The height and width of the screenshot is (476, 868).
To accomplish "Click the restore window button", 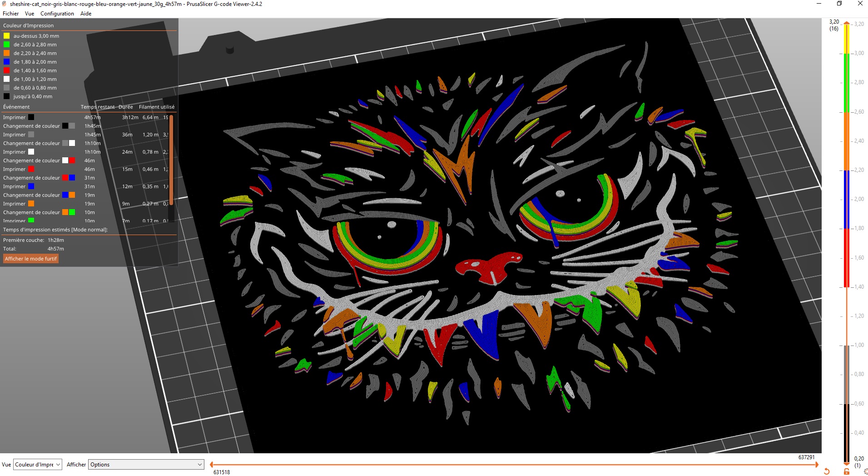I will pos(839,4).
